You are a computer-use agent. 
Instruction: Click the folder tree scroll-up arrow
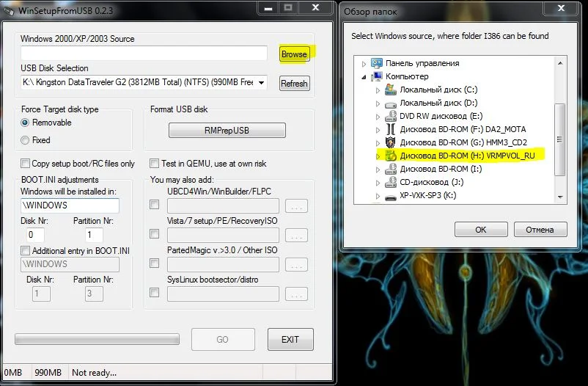[560, 63]
